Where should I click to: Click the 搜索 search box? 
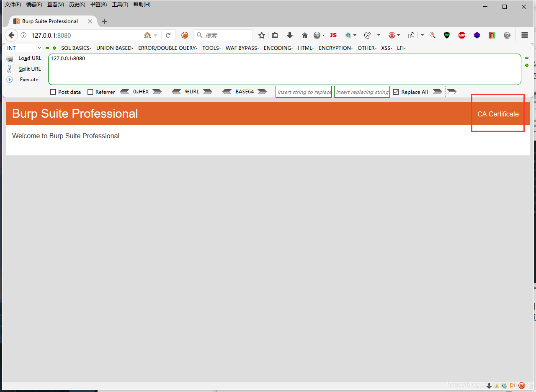(223, 35)
